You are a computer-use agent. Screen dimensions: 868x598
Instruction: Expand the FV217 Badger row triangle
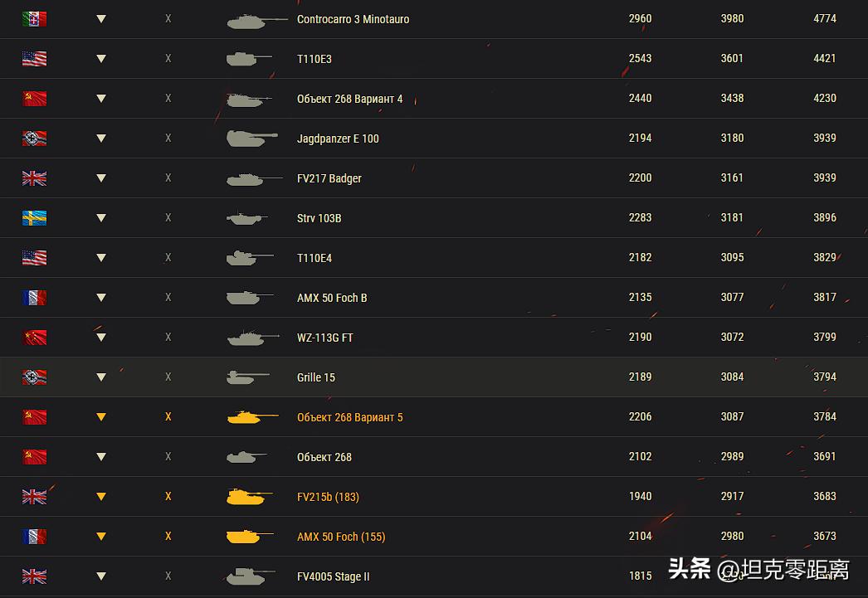click(x=101, y=178)
